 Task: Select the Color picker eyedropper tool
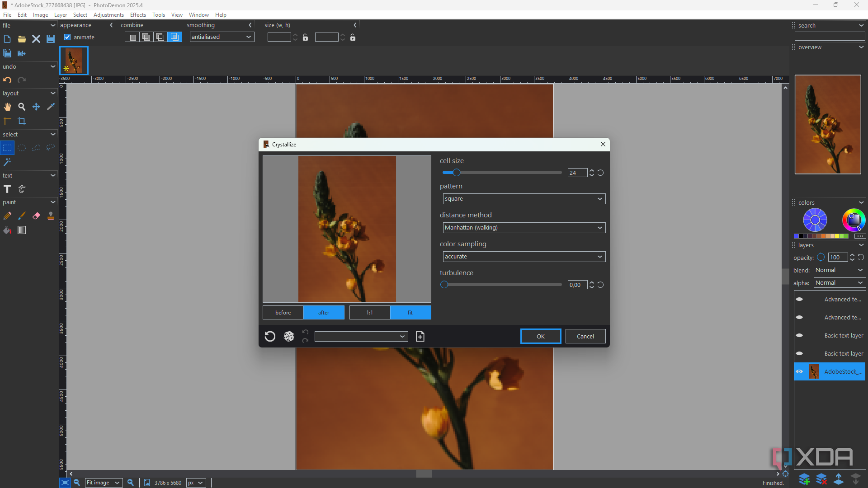51,107
